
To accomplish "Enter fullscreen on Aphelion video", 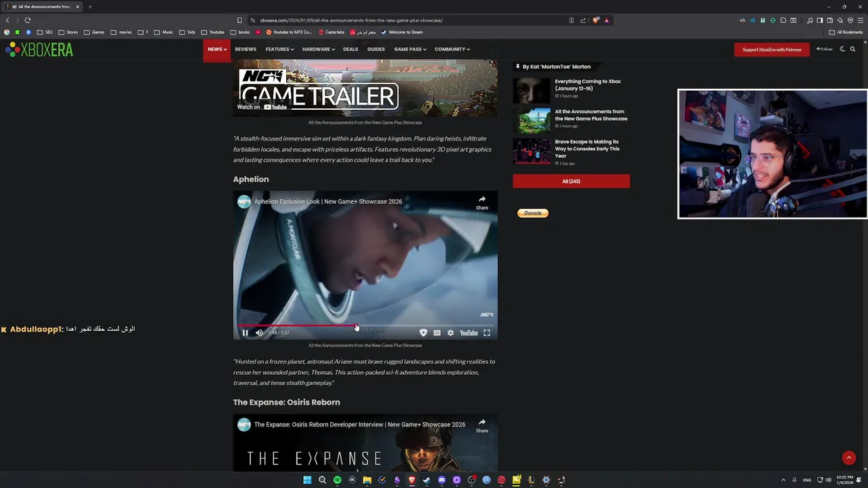I will point(487,333).
